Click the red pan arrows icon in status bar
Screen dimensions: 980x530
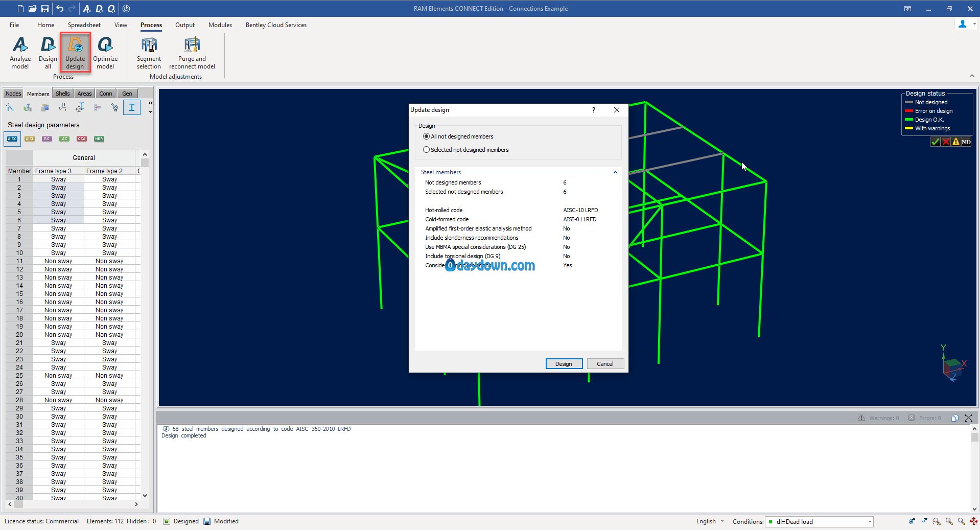[x=973, y=521]
